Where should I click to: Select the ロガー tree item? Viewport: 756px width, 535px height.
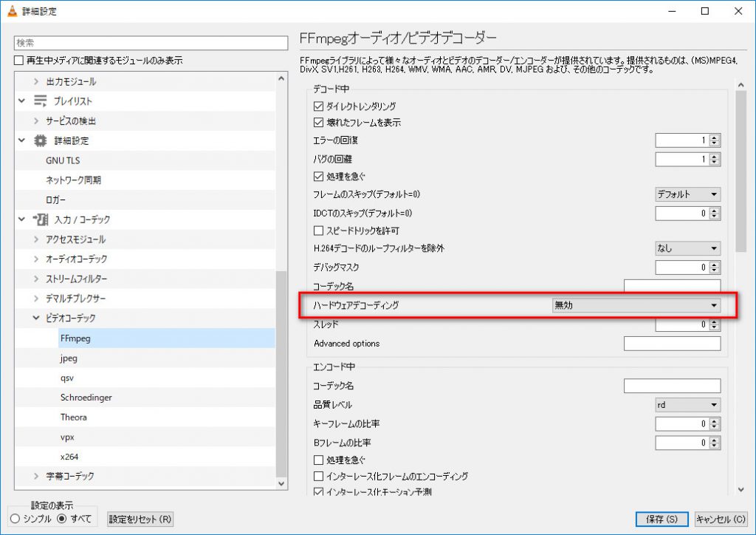[x=55, y=200]
